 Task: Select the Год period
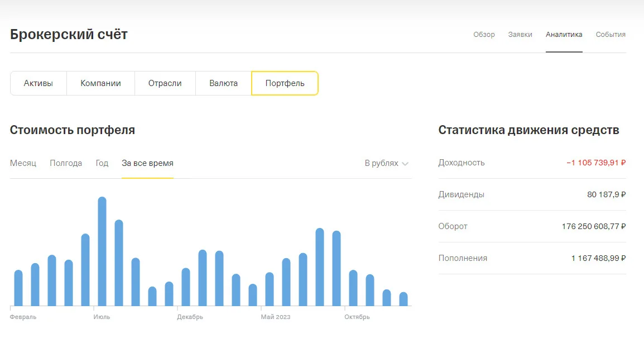coord(102,163)
